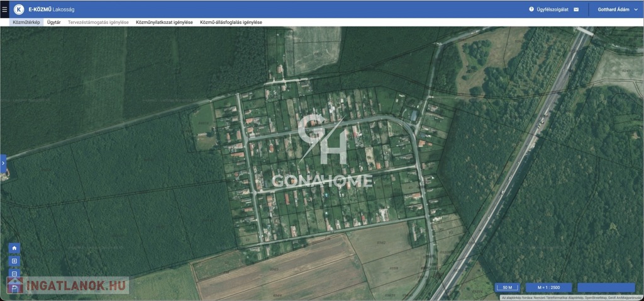Click the E-KÖZMŰ round logo
644x301 pixels.
19,9
